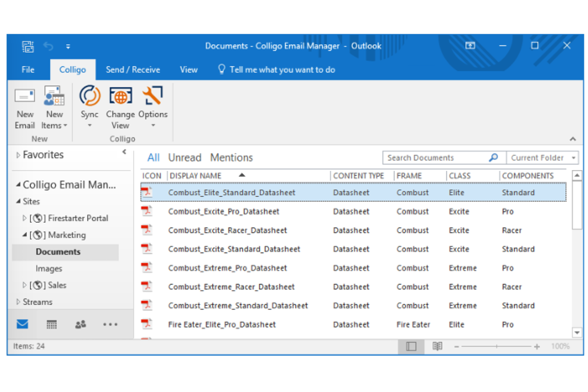
Task: Click the navigation more options ellipsis
Action: pyautogui.click(x=110, y=324)
